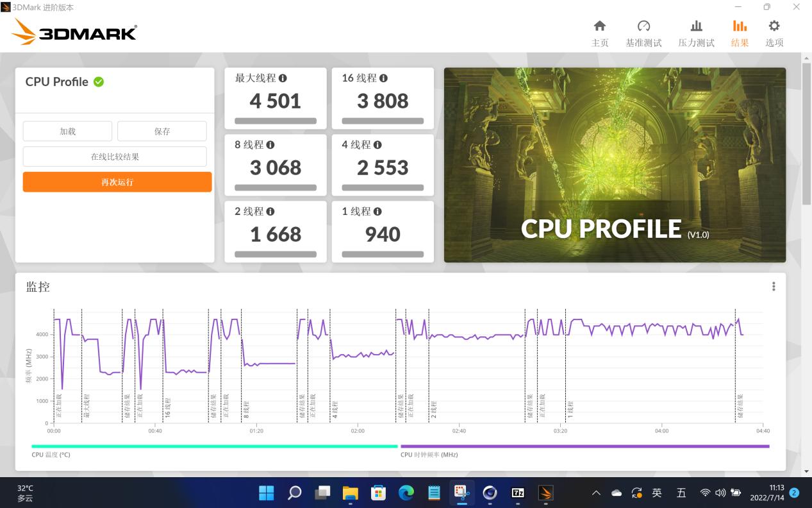The height and width of the screenshot is (508, 812).
Task: Click the 监控 monitoring heading
Action: tap(38, 287)
